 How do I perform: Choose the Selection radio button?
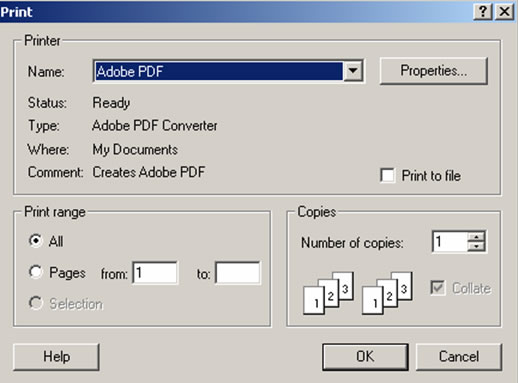(36, 303)
